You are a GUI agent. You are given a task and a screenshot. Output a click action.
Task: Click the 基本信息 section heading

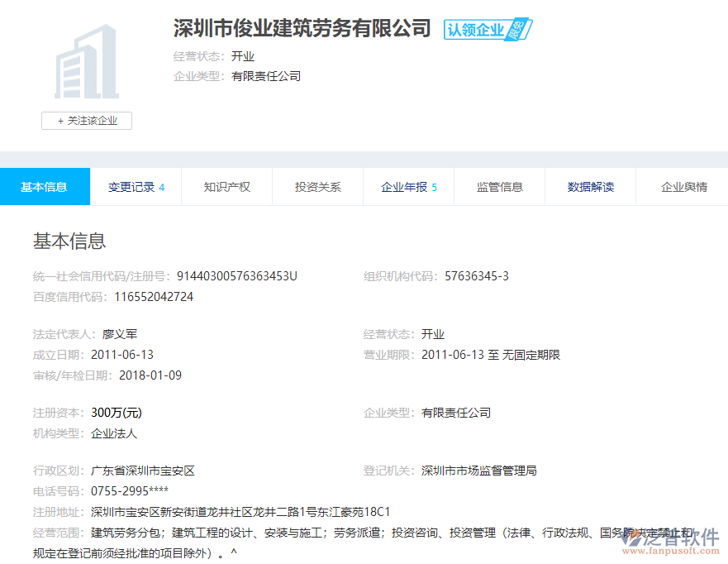point(69,241)
